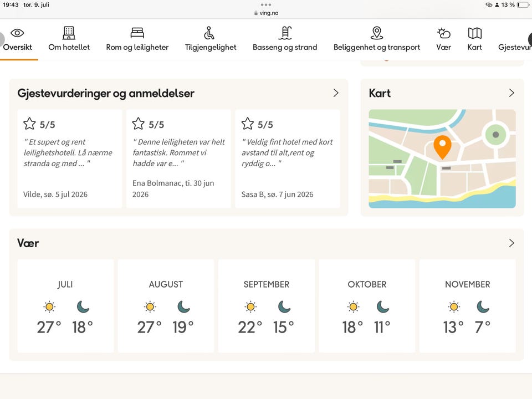
Task: Click the moon icon under OKTOBER
Action: pyautogui.click(x=383, y=306)
